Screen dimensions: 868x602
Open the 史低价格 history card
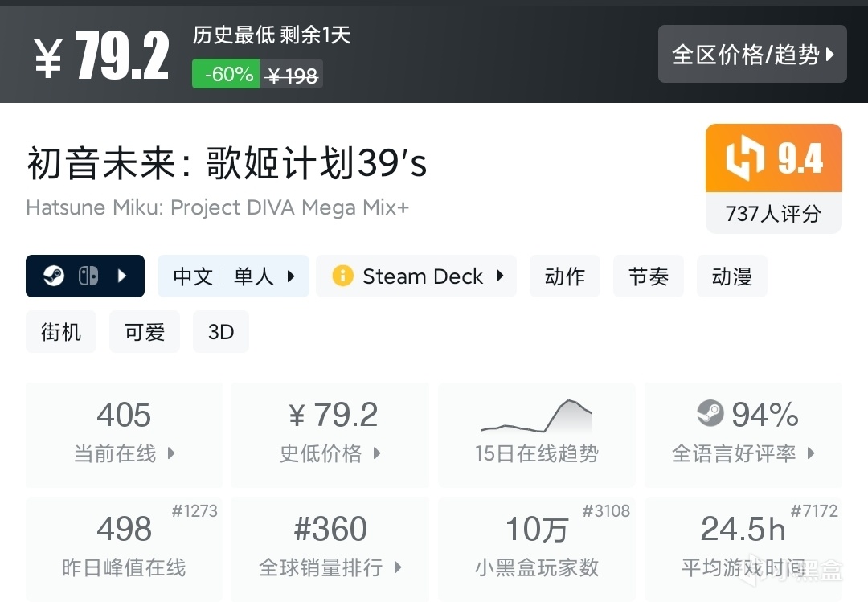click(x=330, y=434)
